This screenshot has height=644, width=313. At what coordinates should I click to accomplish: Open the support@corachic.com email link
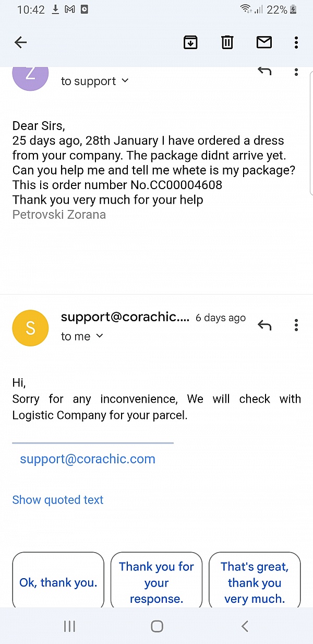pos(88,459)
